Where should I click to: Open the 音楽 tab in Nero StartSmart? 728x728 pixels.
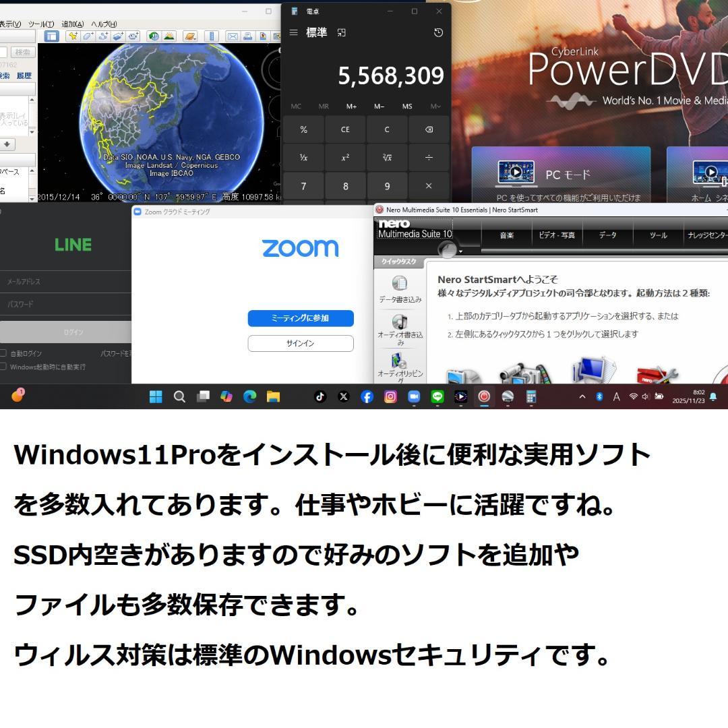click(x=506, y=235)
